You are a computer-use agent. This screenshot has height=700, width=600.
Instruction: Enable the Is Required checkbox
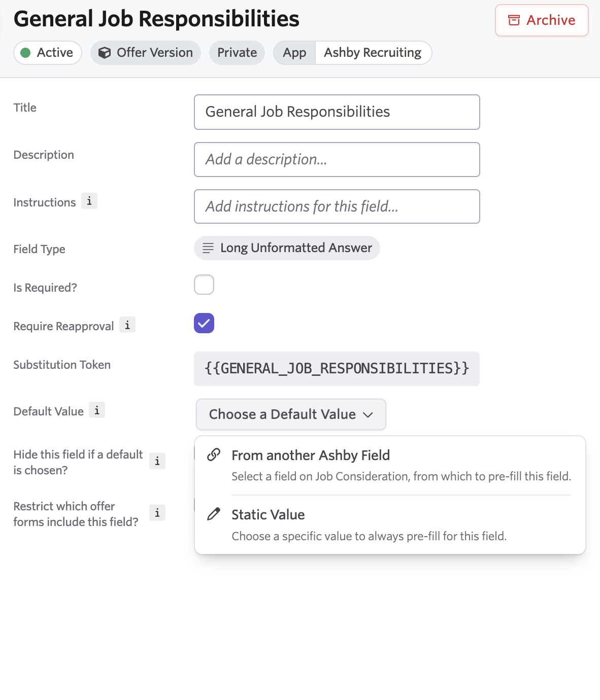204,285
